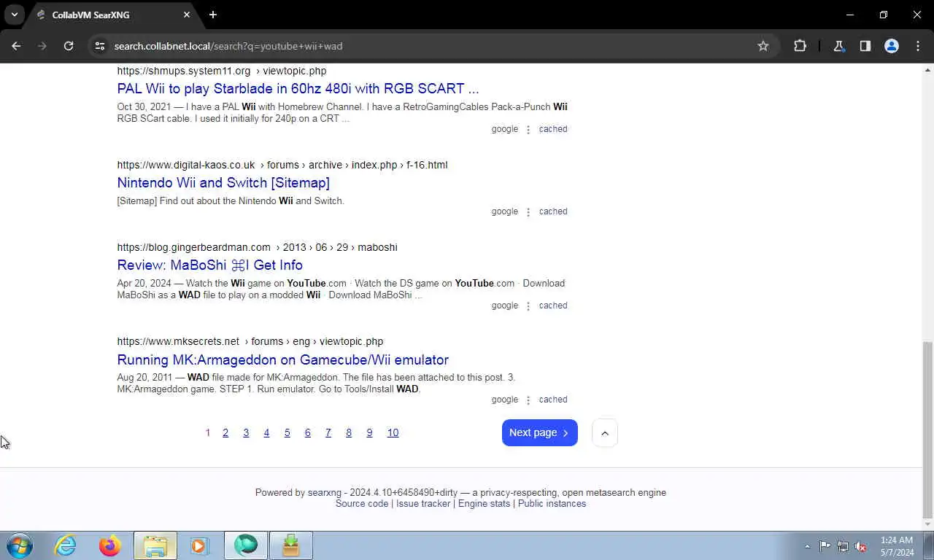Go to results page 10
Viewport: 934px width, 560px height.
393,433
